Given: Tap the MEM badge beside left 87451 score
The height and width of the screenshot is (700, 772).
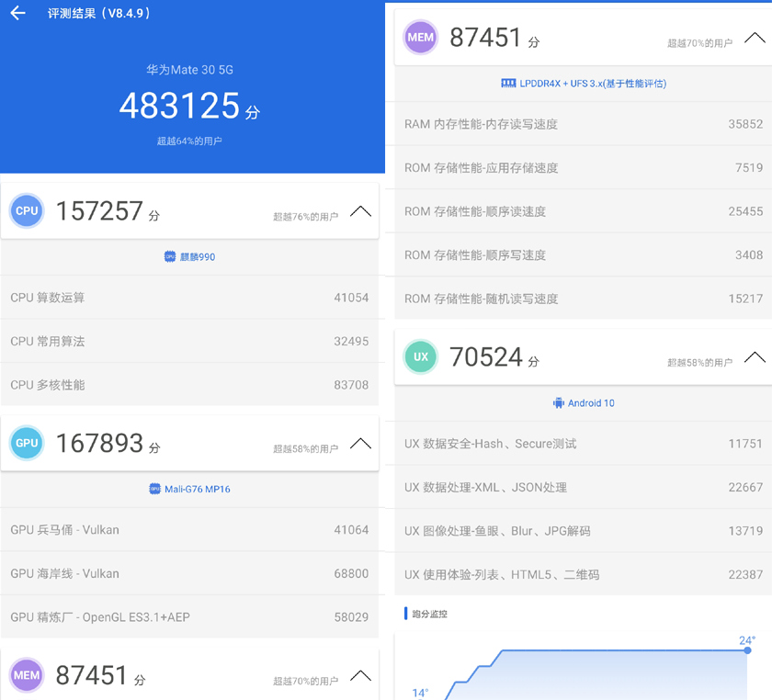Looking at the screenshot, I should (x=27, y=675).
